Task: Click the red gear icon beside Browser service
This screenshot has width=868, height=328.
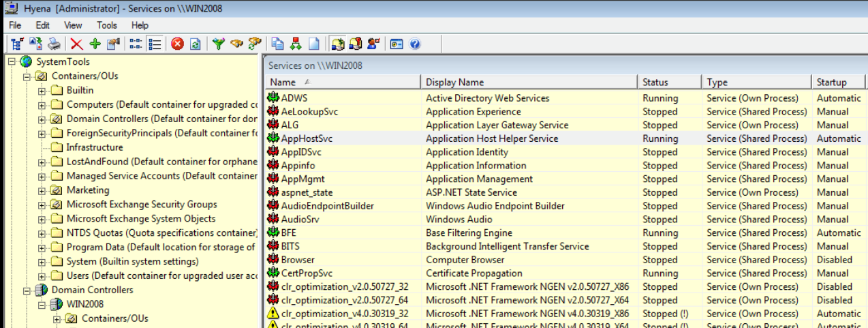Action: 273,260
